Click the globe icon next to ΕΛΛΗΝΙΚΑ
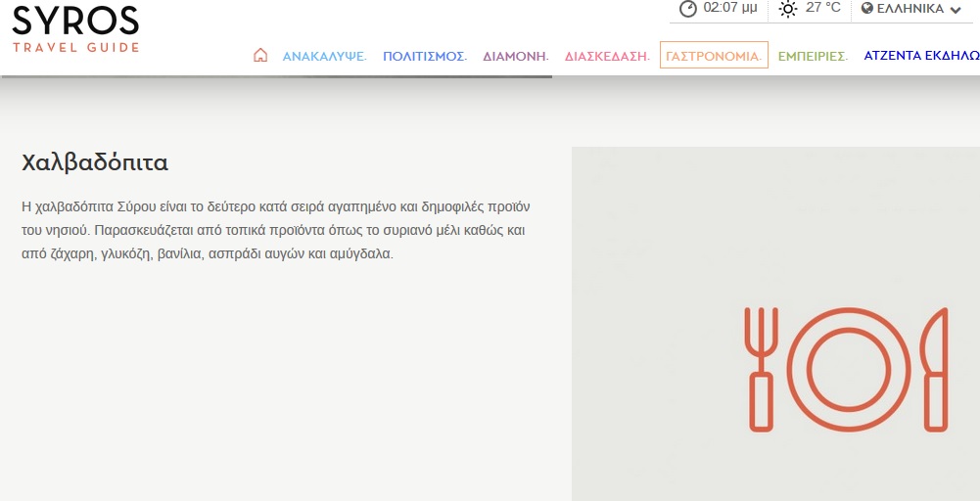Screen dimensions: 980x501 click(x=867, y=9)
